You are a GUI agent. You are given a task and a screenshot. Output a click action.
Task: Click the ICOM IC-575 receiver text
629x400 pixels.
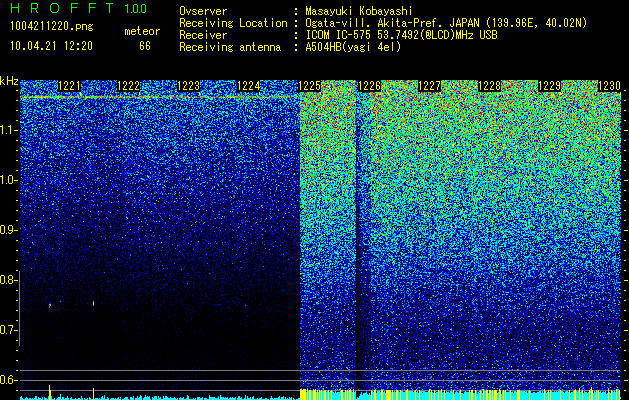(401, 35)
